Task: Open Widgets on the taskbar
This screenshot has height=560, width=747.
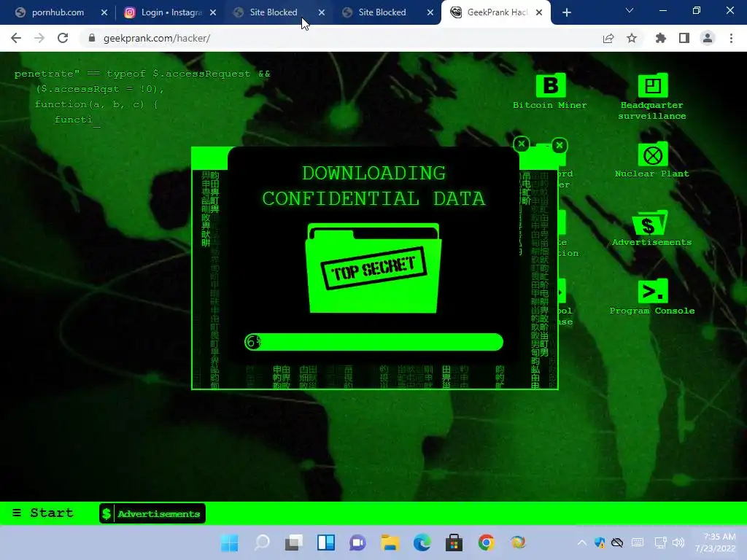Action: (326, 542)
